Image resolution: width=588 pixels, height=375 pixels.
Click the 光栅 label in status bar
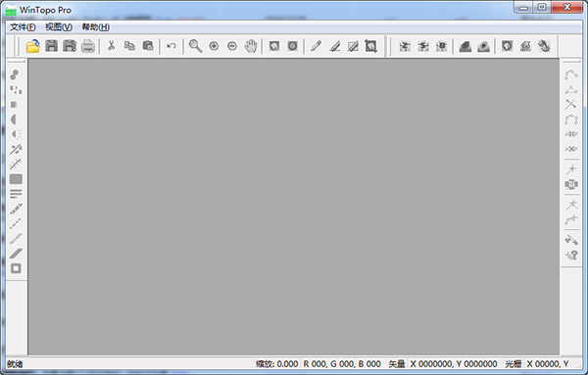pyautogui.click(x=514, y=364)
